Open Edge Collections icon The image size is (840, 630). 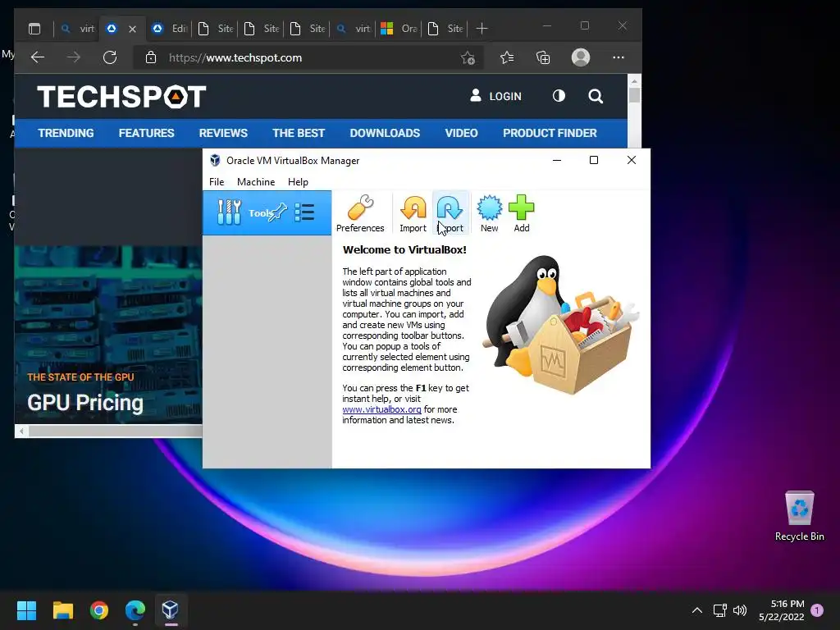point(543,57)
